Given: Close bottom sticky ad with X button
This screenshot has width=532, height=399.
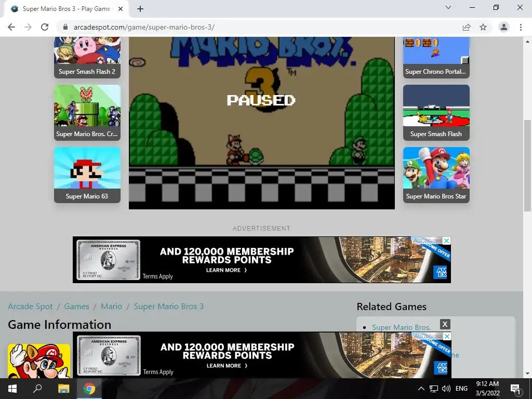Looking at the screenshot, I should point(445,324).
